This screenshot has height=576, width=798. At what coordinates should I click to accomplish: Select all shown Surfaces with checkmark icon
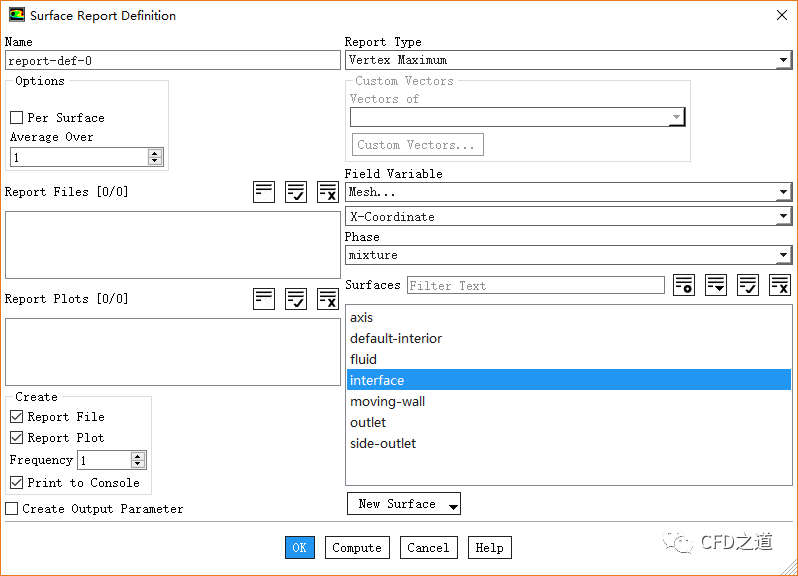point(748,285)
